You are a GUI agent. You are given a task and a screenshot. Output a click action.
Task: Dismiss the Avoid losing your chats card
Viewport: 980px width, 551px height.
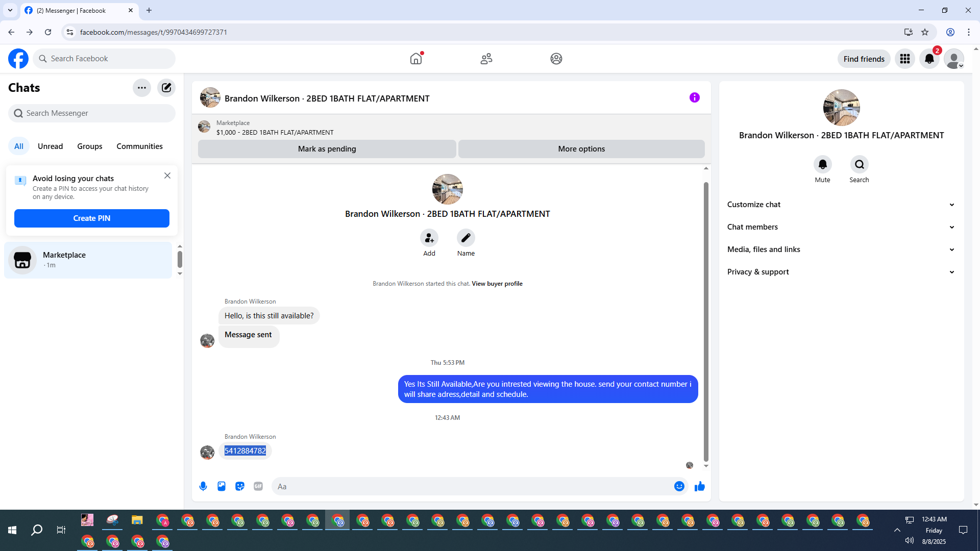point(167,176)
